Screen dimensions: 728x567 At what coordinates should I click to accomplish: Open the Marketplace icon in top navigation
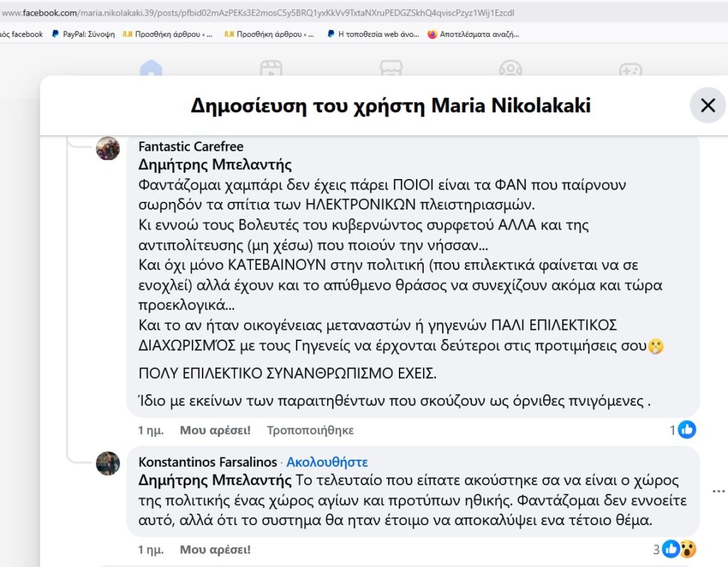(391, 68)
